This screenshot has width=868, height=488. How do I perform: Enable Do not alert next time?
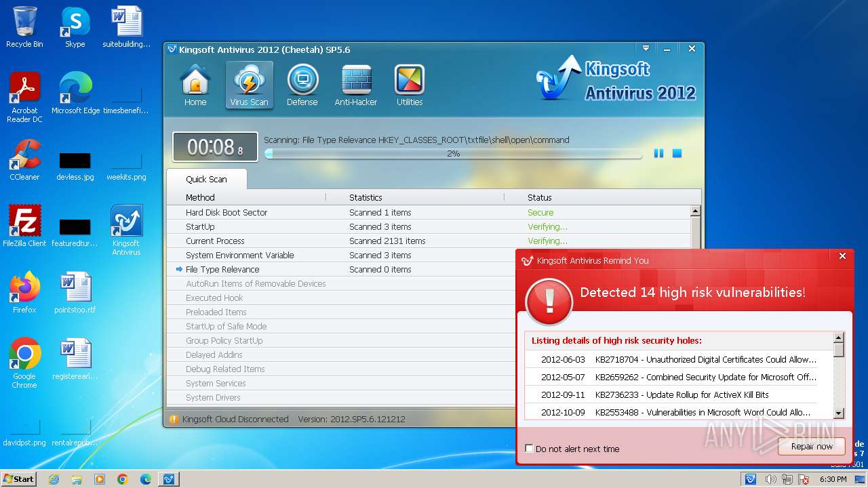tap(530, 449)
